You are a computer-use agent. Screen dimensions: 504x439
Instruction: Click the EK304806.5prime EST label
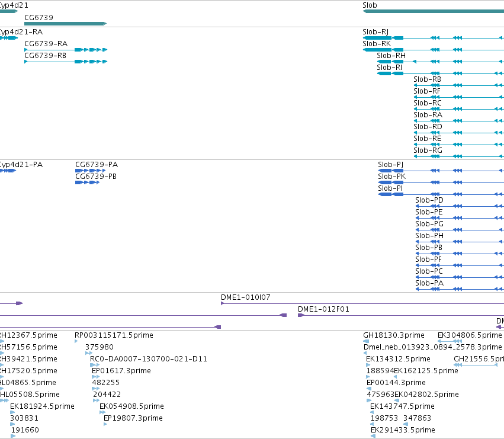470,335
